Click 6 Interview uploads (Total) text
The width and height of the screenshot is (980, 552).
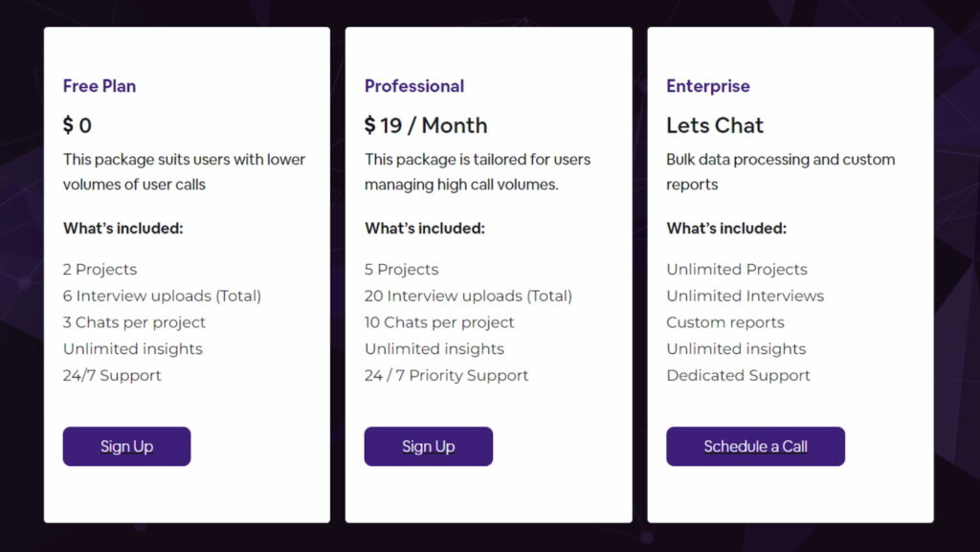tap(162, 297)
